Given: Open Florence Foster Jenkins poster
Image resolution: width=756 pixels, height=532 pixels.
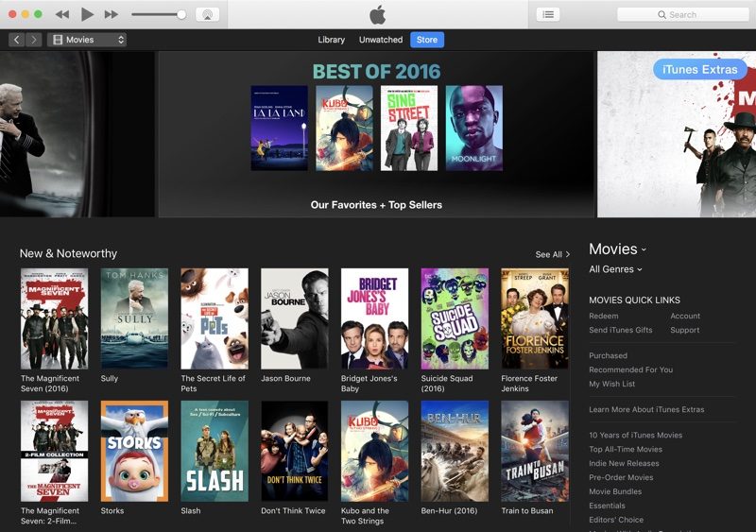Looking at the screenshot, I should pyautogui.click(x=535, y=318).
